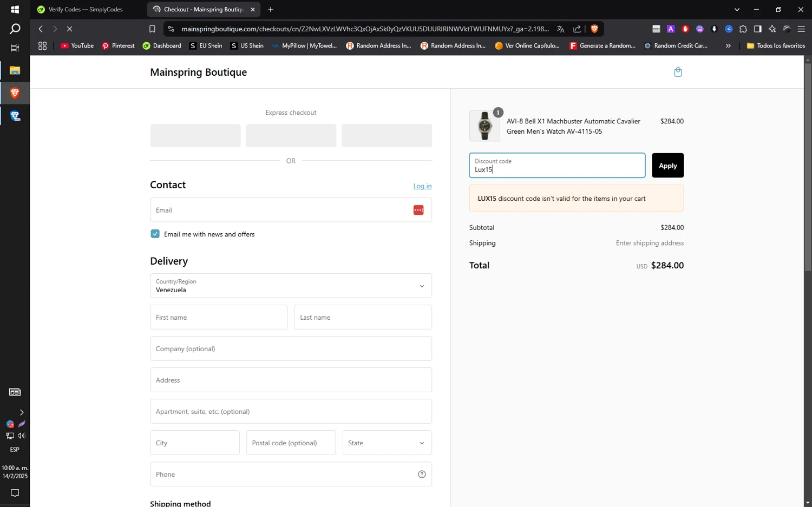Open the browser hamburger menu
This screenshot has height=507, width=812.
[802, 29]
